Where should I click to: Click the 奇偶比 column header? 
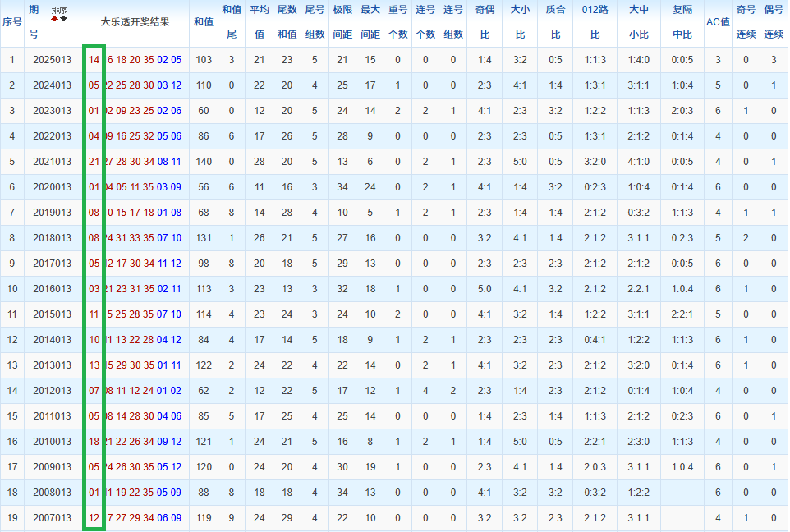pos(485,22)
